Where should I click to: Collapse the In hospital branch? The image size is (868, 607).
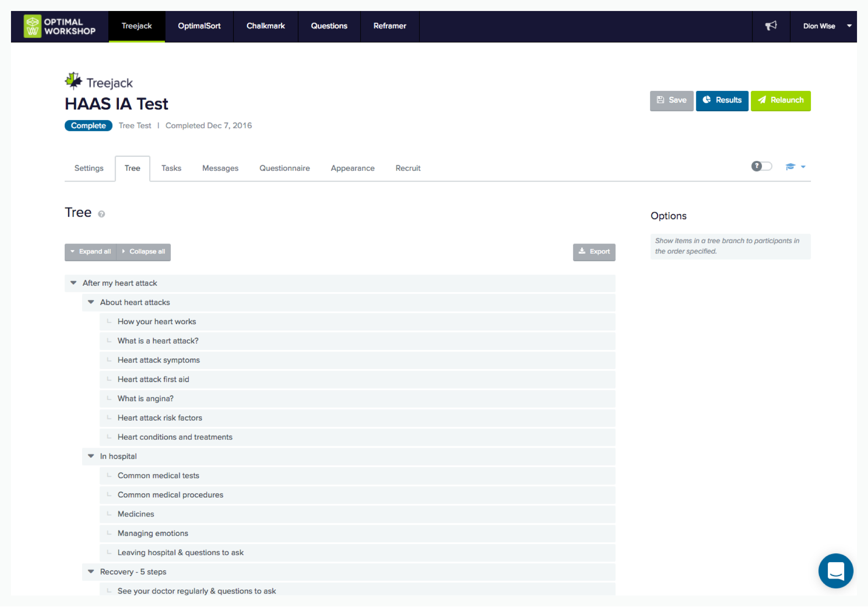[91, 456]
